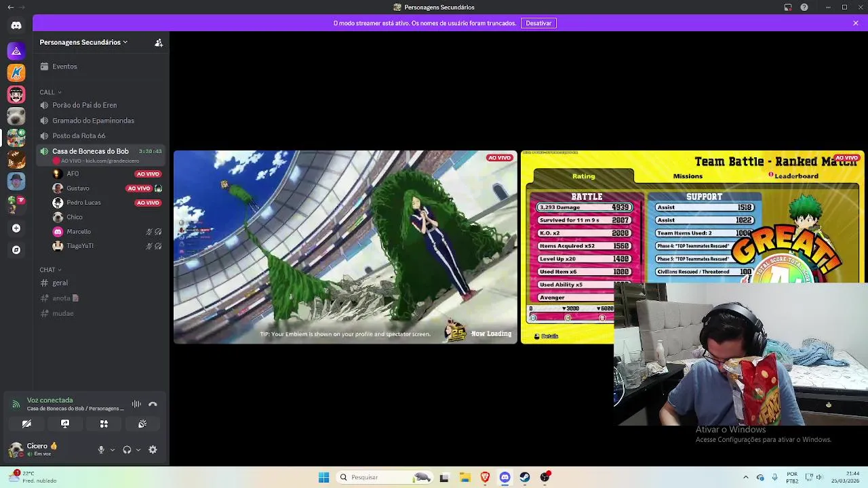Open the mustache face server icon

tap(16, 94)
